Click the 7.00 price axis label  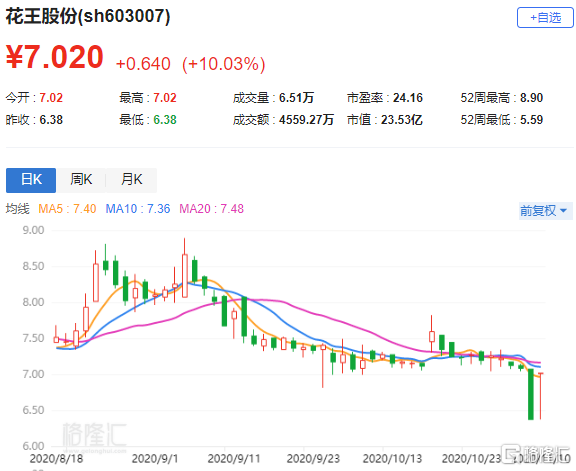[33, 374]
